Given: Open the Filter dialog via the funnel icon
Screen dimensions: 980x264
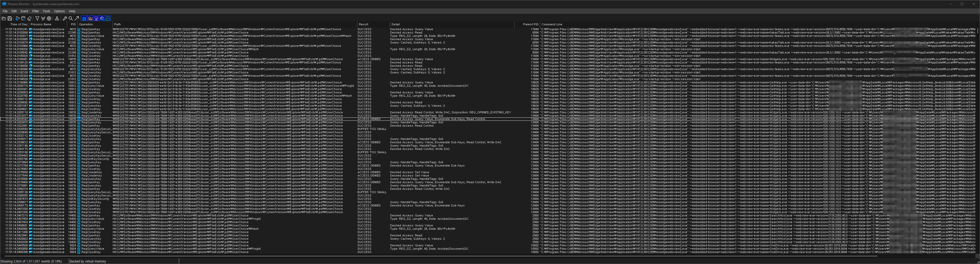Looking at the screenshot, I should click(x=37, y=18).
